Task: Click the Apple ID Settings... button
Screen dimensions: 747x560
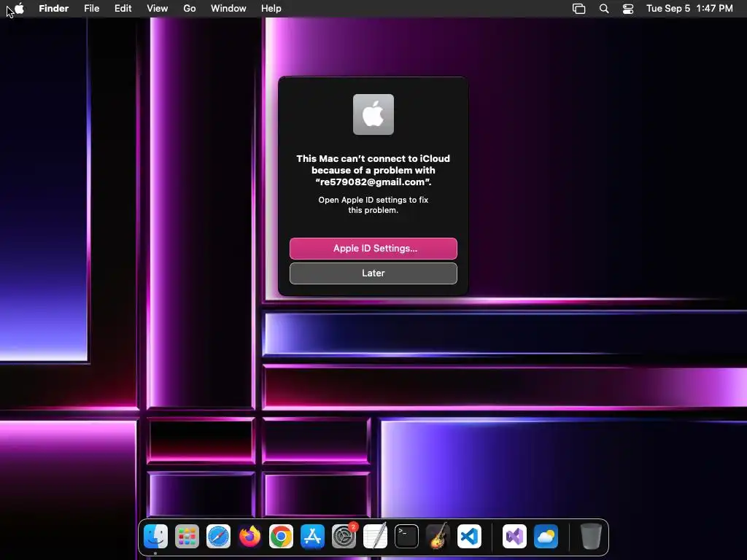Action: pyautogui.click(x=373, y=249)
